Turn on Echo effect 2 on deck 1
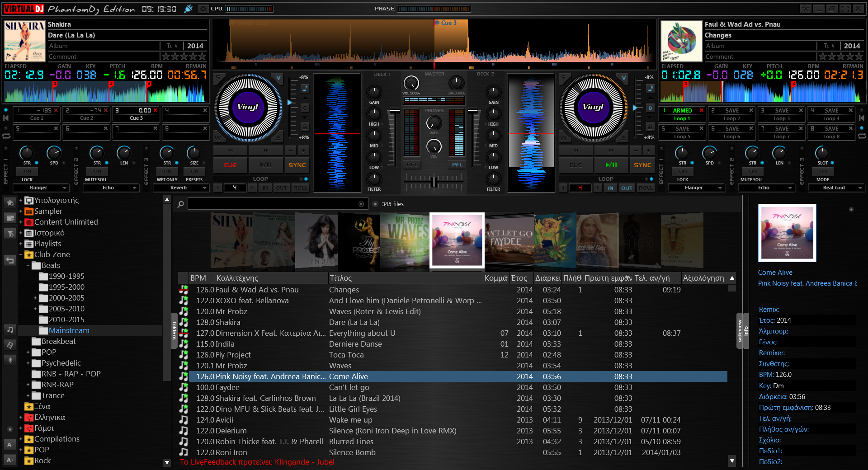868x470 pixels. click(97, 172)
